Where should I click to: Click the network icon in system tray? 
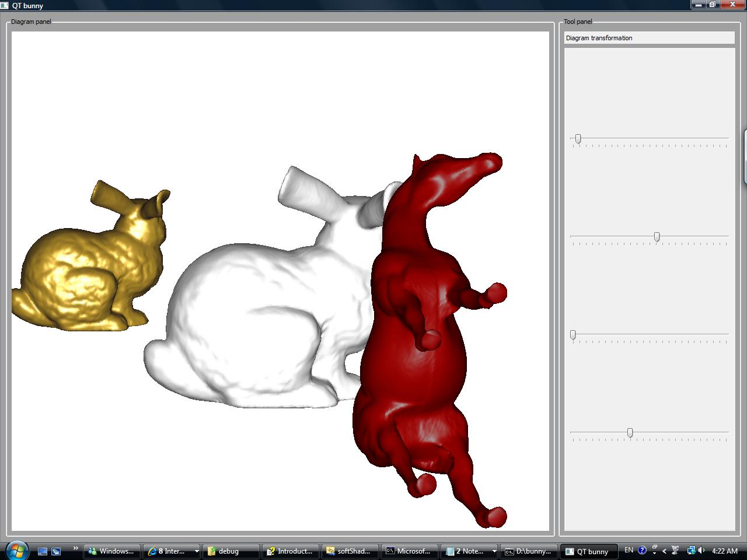click(691, 550)
